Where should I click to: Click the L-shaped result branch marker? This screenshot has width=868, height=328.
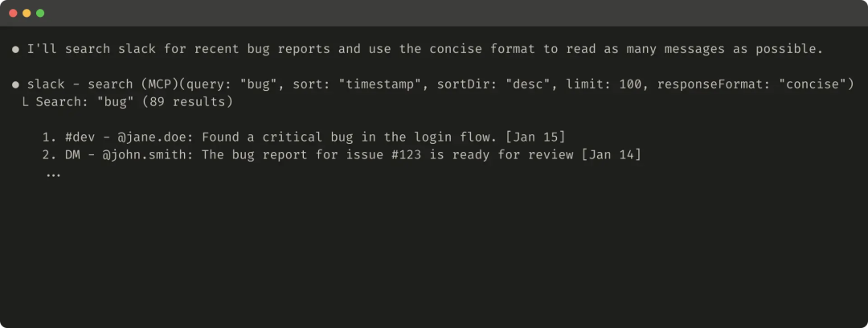[x=25, y=103]
